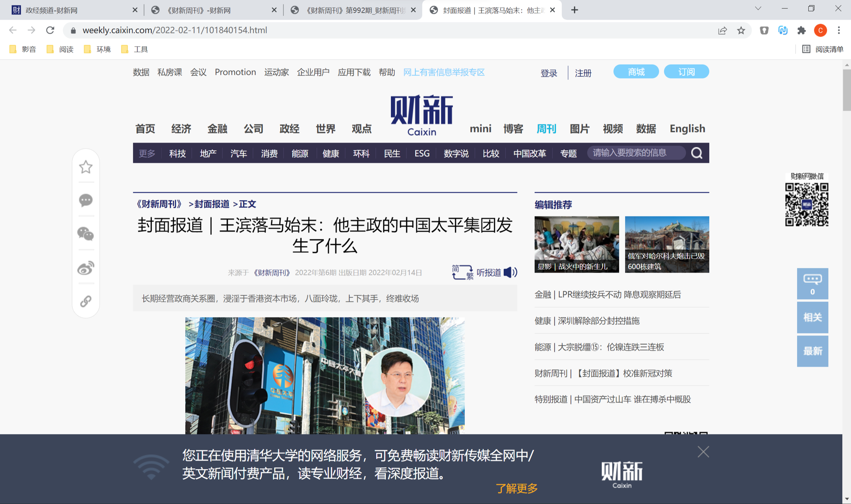The image size is (851, 504).
Task: Share article to Weibo sidebar icon
Action: tap(86, 268)
